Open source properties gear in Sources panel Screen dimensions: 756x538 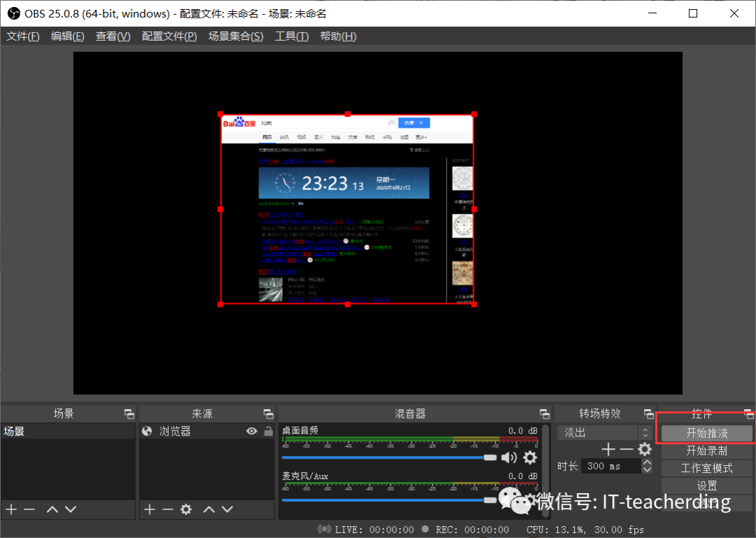pos(186,509)
